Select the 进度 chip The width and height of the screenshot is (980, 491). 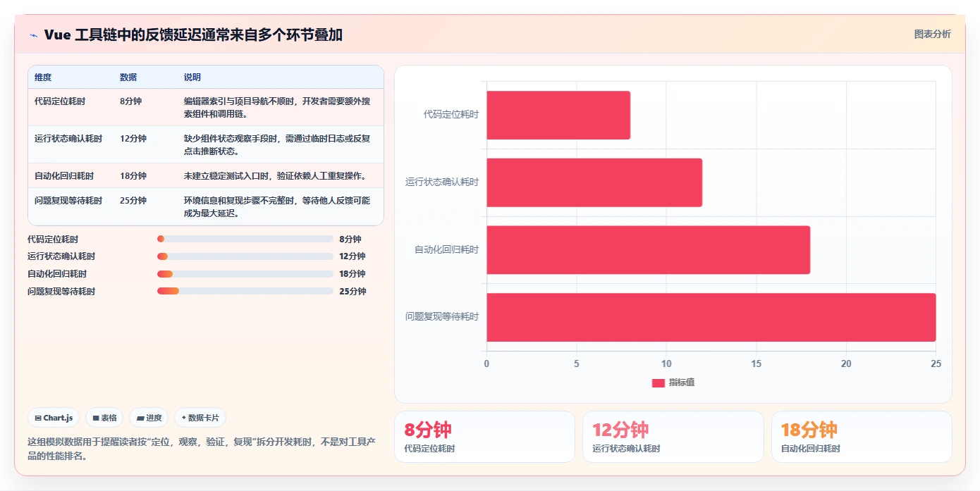pos(149,418)
